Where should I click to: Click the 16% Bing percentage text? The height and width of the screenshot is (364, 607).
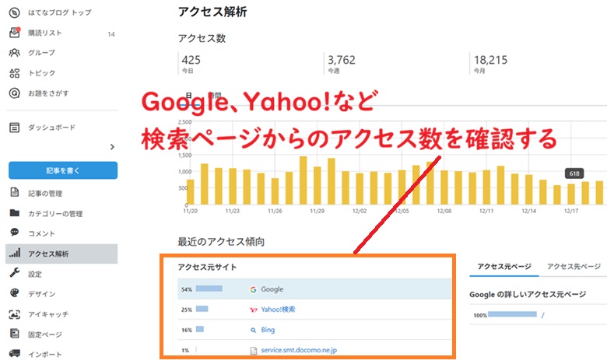pos(187,331)
